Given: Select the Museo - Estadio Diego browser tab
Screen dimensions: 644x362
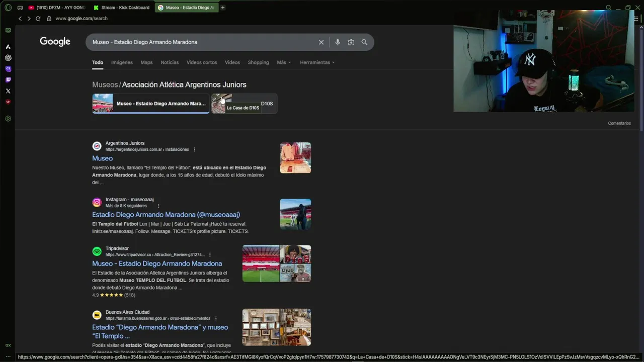Looking at the screenshot, I should [186, 8].
